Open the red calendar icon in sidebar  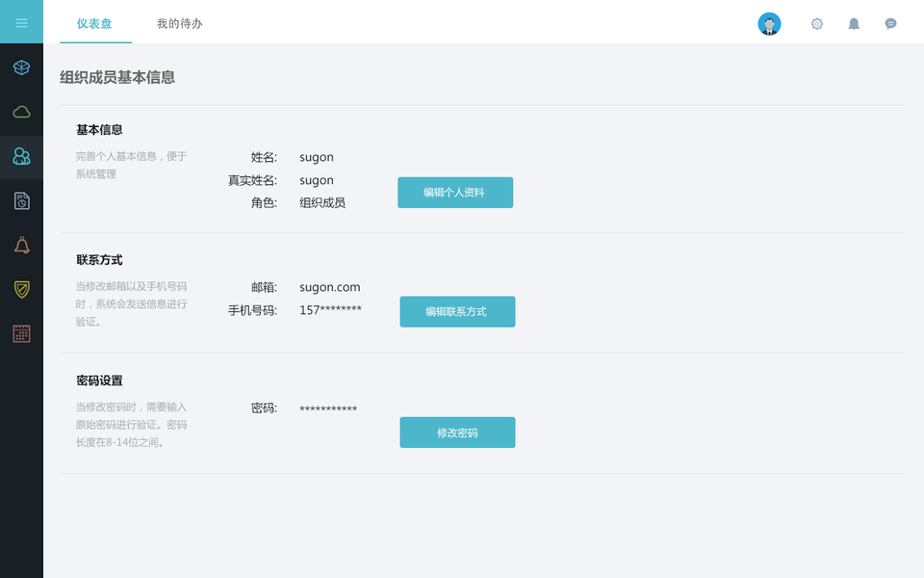(21, 333)
